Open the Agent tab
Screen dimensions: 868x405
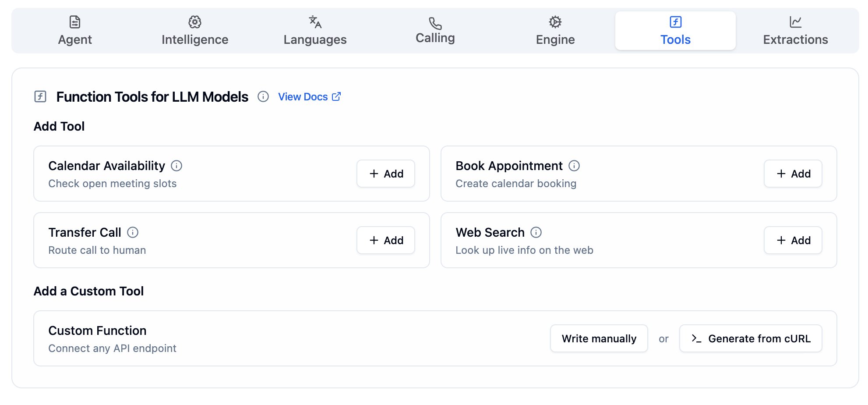tap(75, 31)
